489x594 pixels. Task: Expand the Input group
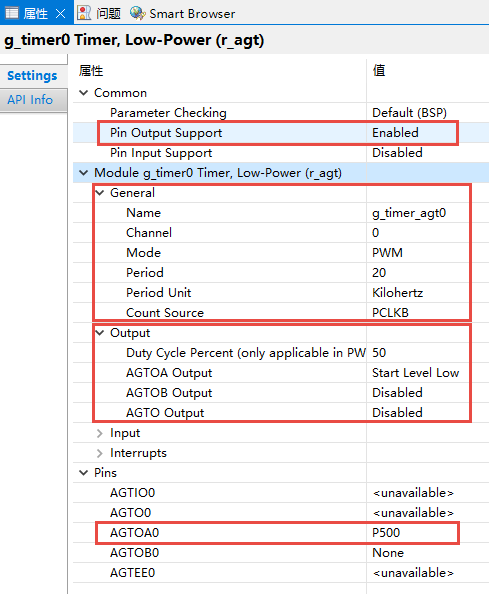[100, 433]
